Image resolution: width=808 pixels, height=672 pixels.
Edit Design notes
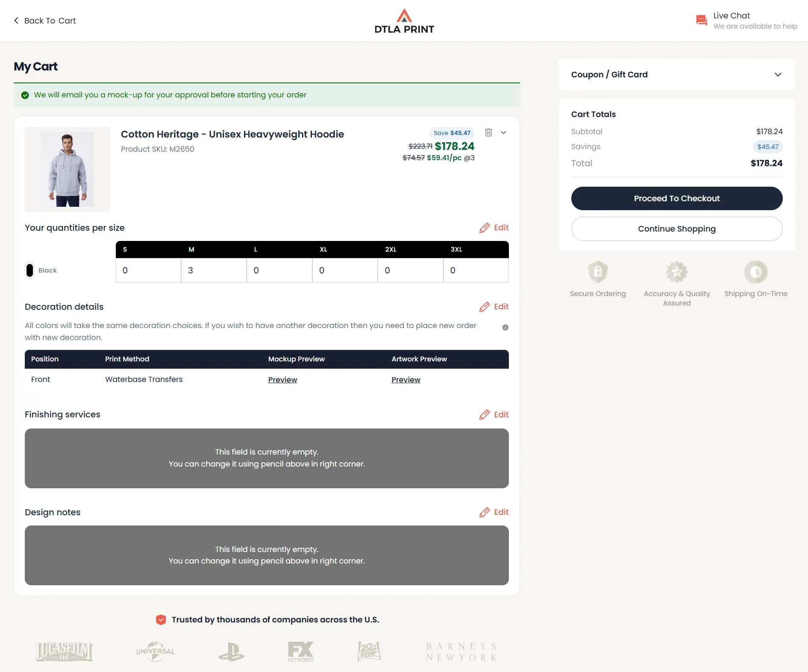pos(494,512)
